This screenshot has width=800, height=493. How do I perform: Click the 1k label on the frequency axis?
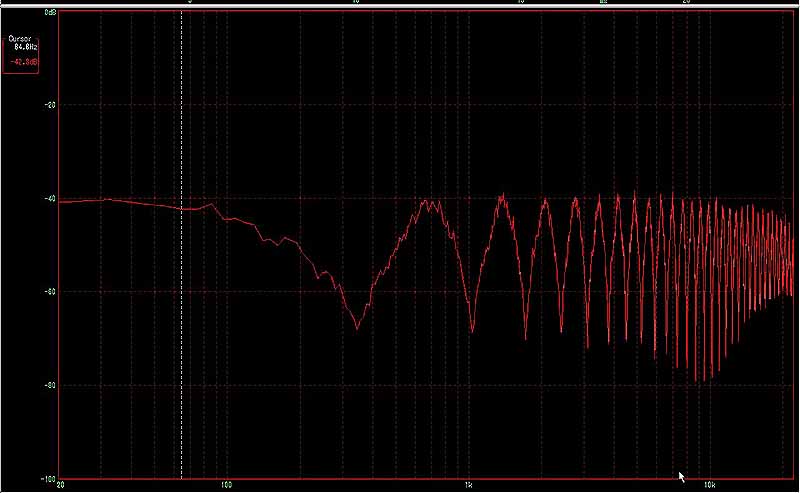[468, 486]
